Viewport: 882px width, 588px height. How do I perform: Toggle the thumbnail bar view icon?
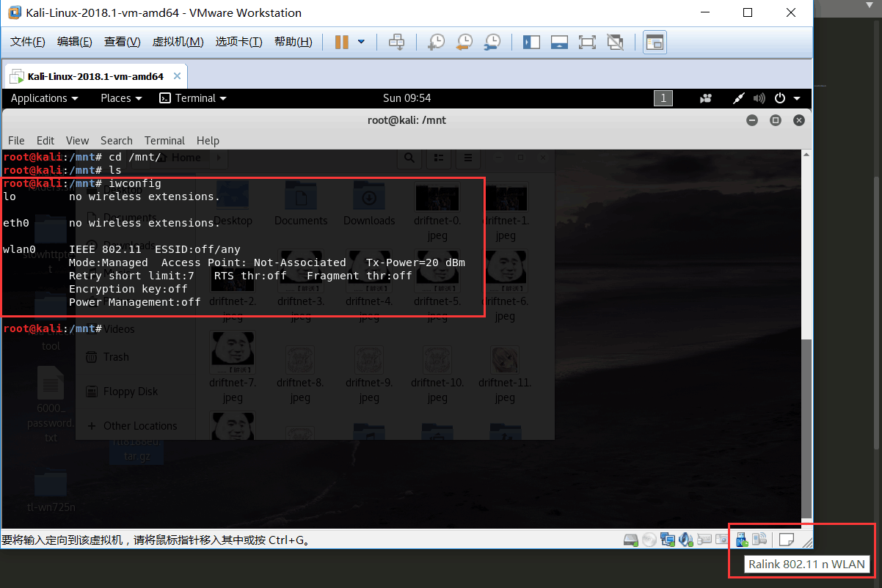pyautogui.click(x=559, y=42)
